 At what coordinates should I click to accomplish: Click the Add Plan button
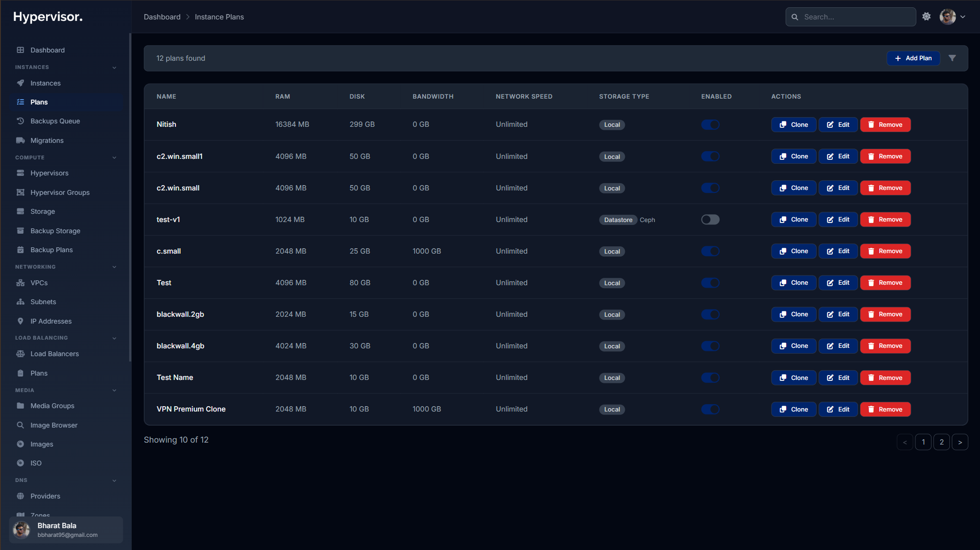pos(912,58)
